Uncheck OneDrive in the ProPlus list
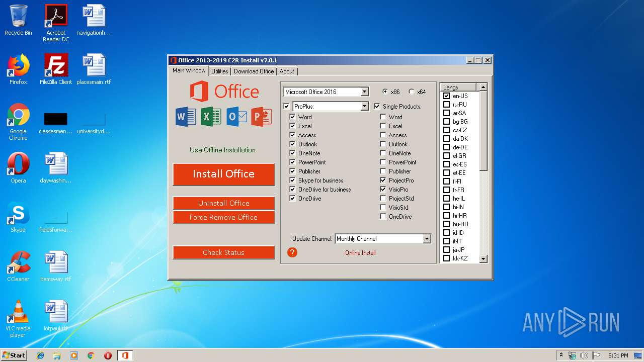 pos(292,198)
